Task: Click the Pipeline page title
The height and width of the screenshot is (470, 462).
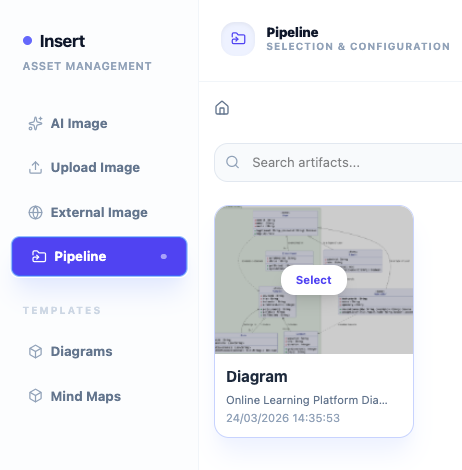Action: pyautogui.click(x=292, y=33)
